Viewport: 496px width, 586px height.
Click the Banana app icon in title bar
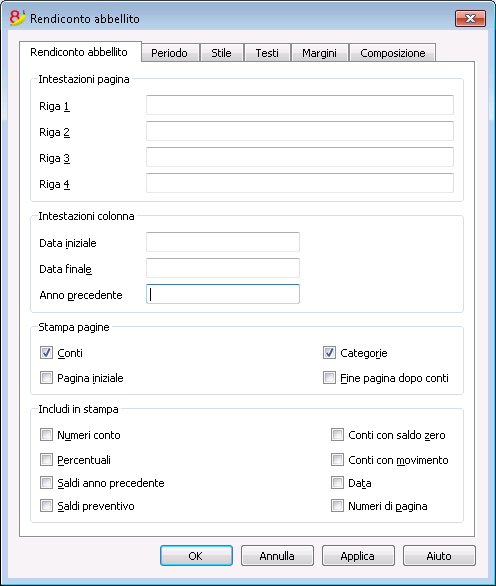tap(17, 18)
